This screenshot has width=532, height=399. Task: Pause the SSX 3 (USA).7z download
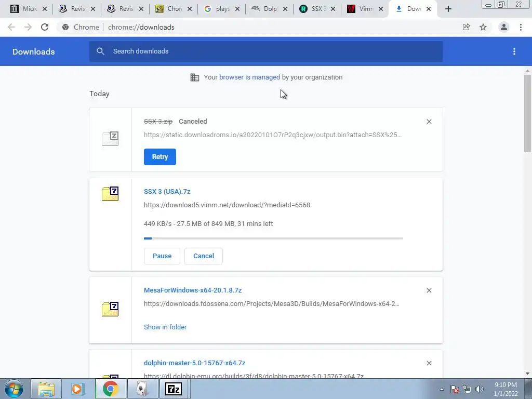[162, 256]
